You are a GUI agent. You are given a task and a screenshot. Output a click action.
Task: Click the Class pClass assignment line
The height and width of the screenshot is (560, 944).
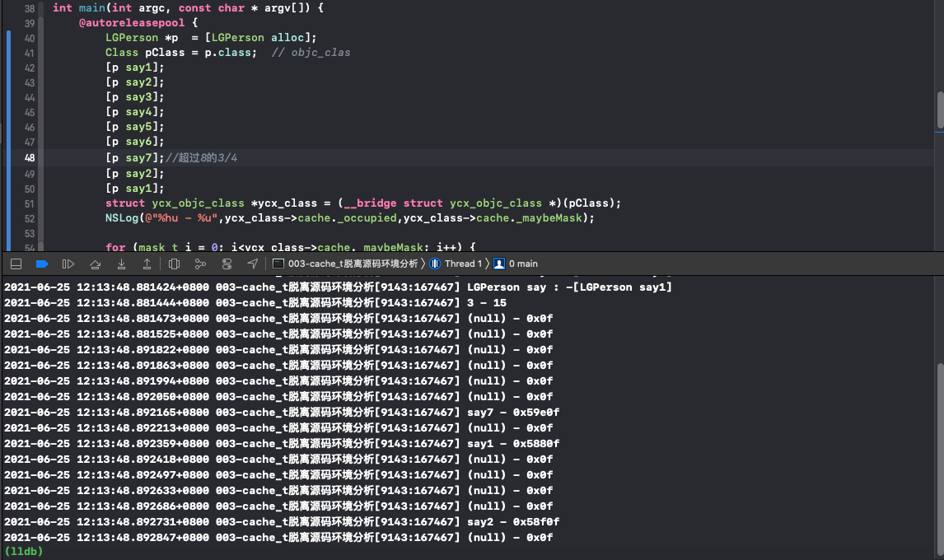pos(180,53)
